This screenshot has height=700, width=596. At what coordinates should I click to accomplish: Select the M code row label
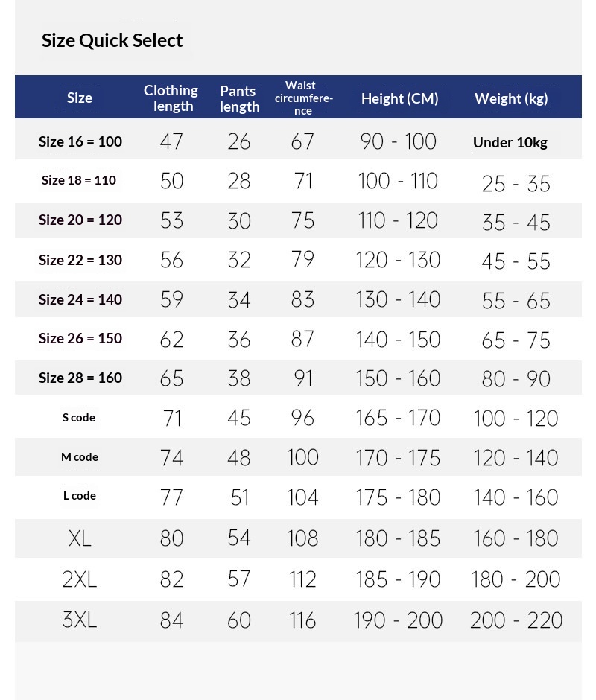(80, 456)
